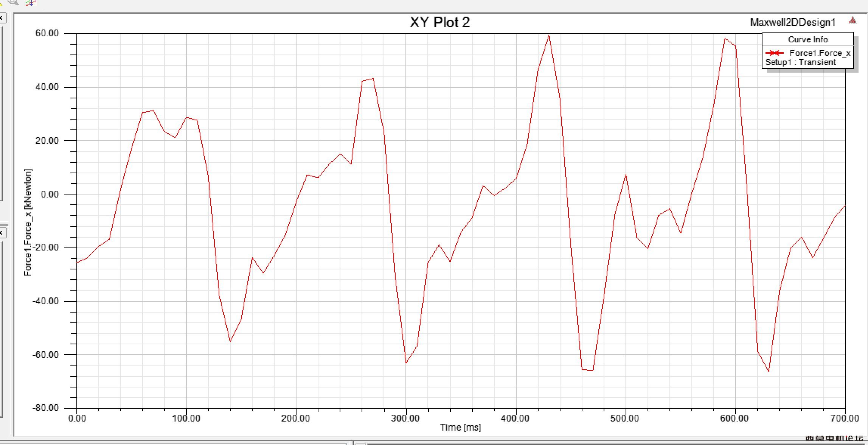This screenshot has width=868, height=445.
Task: Click the Force1.Force_x legend entry
Action: pyautogui.click(x=820, y=53)
